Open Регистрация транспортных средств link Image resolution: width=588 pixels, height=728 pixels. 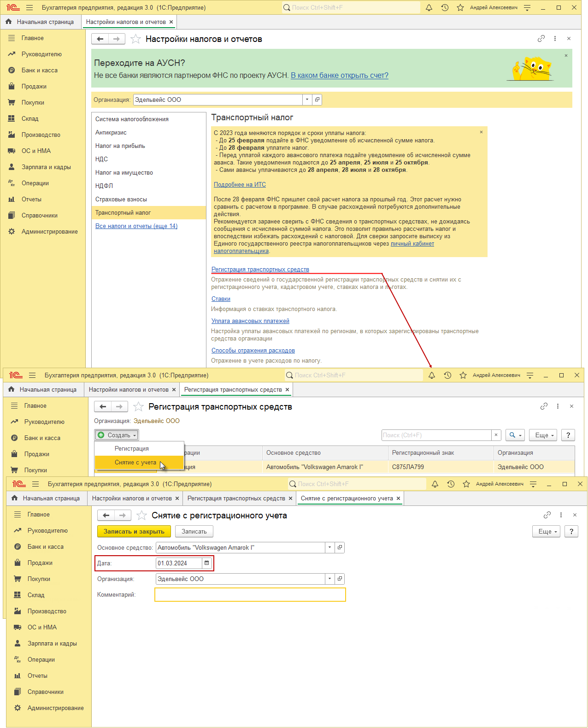(x=260, y=270)
